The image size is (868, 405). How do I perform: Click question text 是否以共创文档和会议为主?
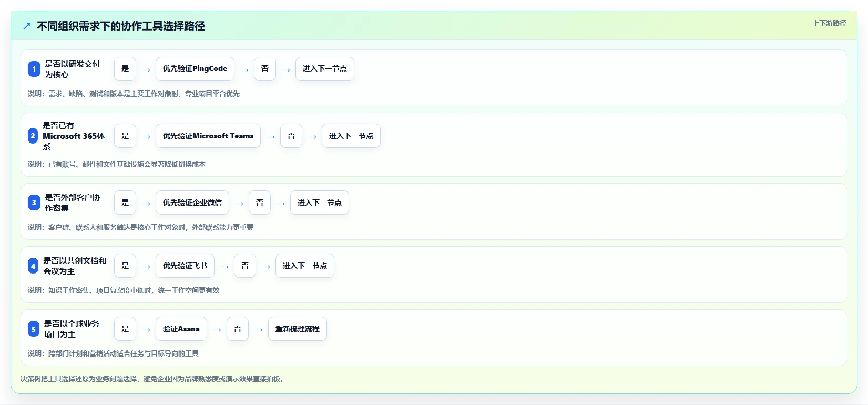coord(75,266)
